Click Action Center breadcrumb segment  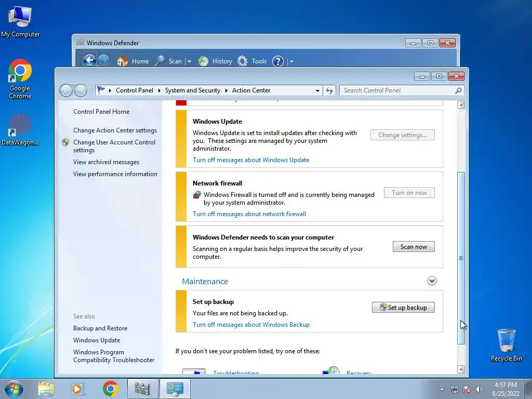pyautogui.click(x=251, y=90)
